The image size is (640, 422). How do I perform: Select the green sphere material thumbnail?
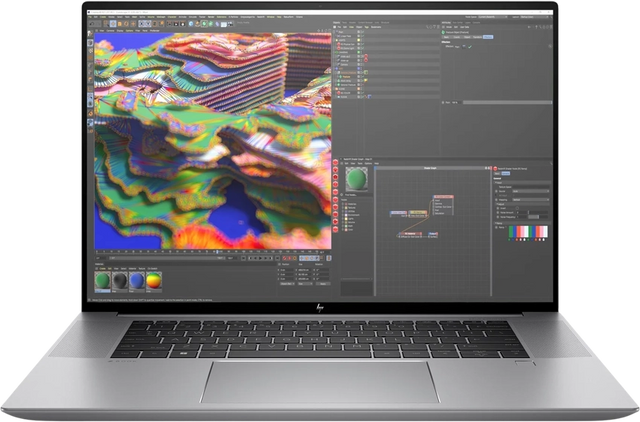[101, 281]
